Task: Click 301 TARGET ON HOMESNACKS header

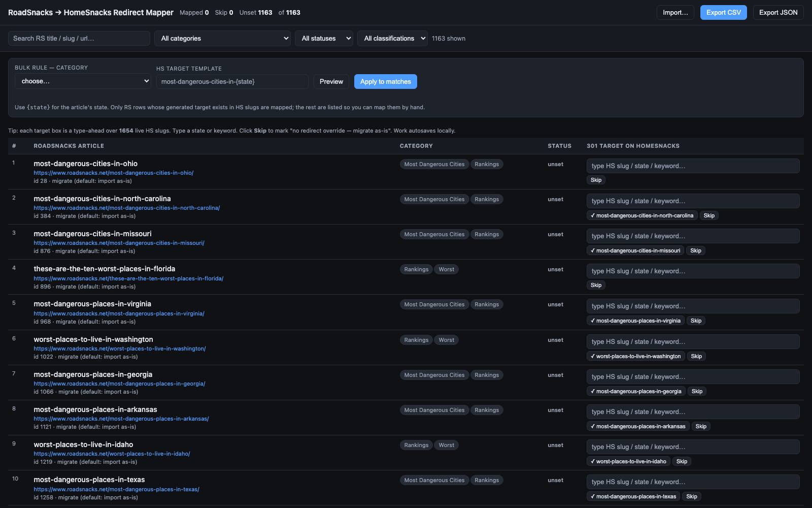Action: coord(633,146)
